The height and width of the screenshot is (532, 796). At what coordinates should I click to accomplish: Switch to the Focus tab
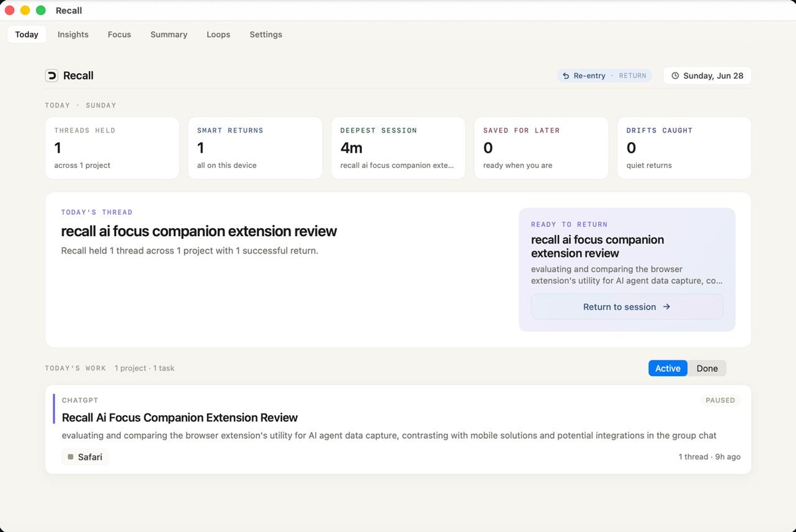pyautogui.click(x=119, y=34)
